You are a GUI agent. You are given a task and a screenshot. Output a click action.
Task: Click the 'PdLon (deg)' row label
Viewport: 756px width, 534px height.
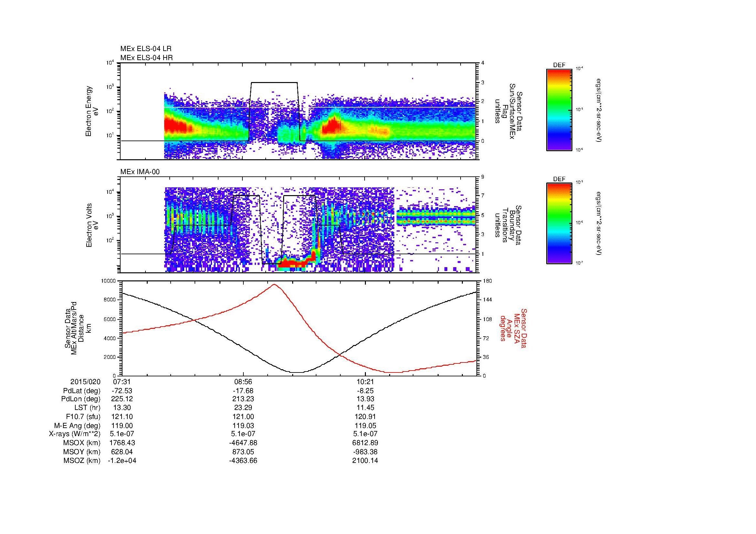coord(81,399)
